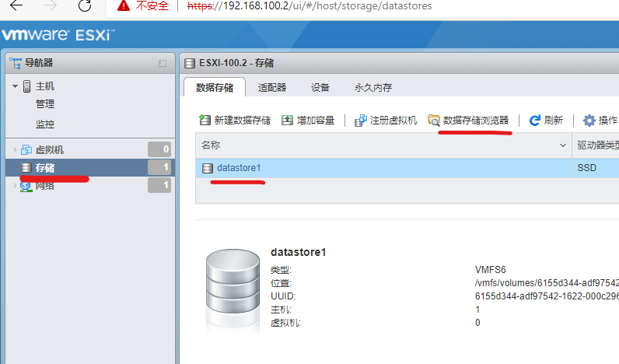Select 存储 in the navigator
The image size is (619, 364).
45,168
